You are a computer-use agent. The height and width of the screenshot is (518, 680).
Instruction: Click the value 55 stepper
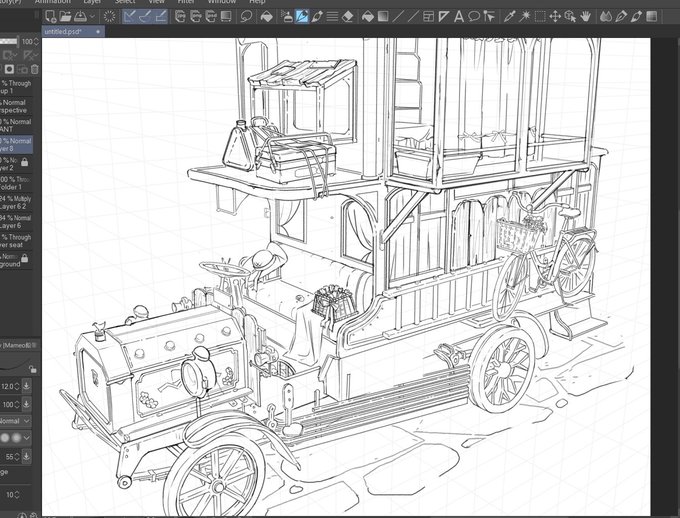16,457
